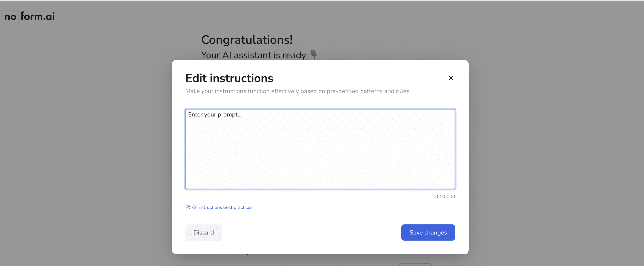Image resolution: width=644 pixels, height=266 pixels.
Task: Click the 'Congratulations!' heading behind the dialog
Action: [x=247, y=40]
